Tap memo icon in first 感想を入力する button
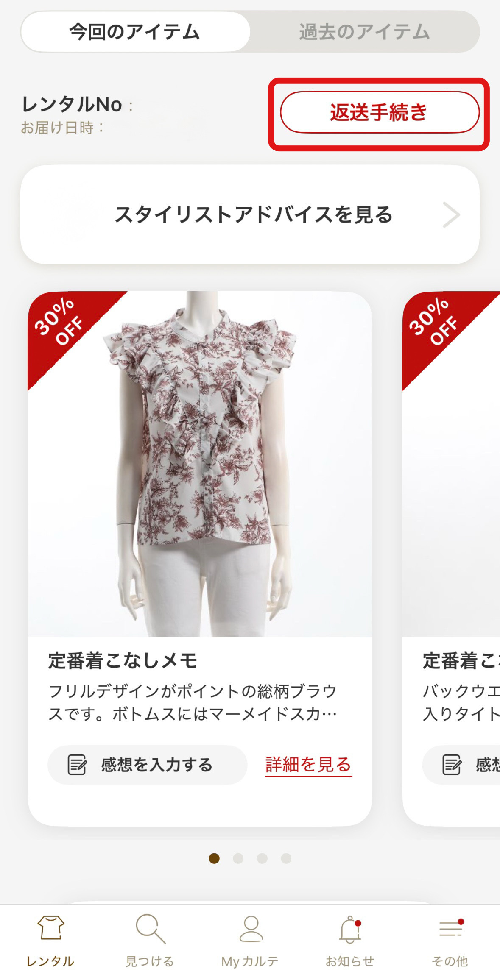Viewport: 500px width, 980px height. [x=77, y=765]
